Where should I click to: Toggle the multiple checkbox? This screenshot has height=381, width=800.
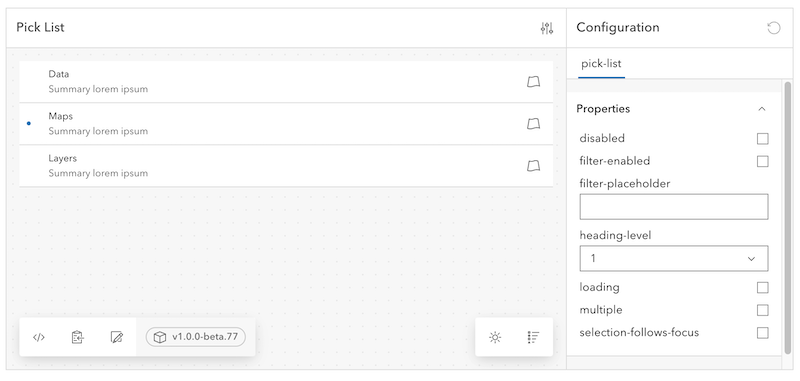pos(762,310)
